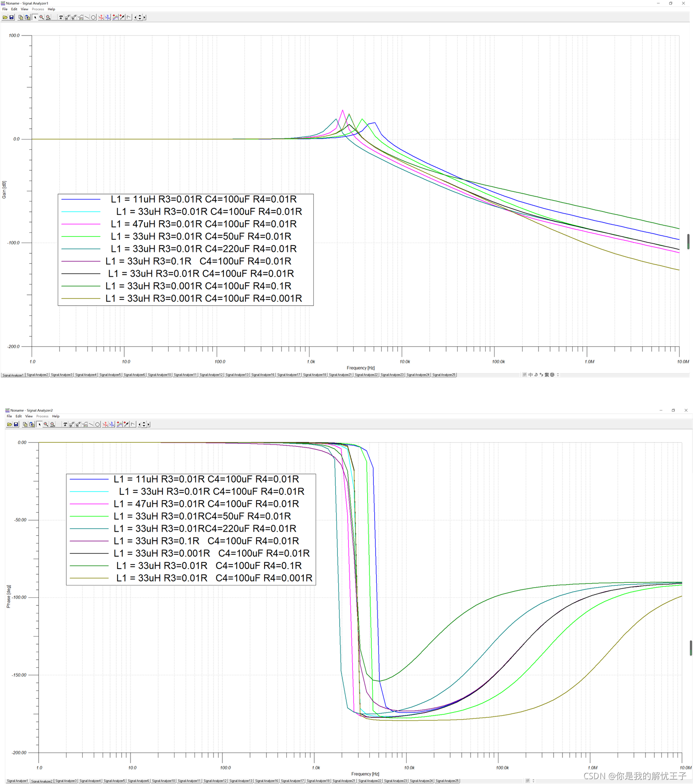Switch to Signal Analyzer25 tab in top window
Image resolution: width=693 pixels, height=784 pixels.
point(444,375)
